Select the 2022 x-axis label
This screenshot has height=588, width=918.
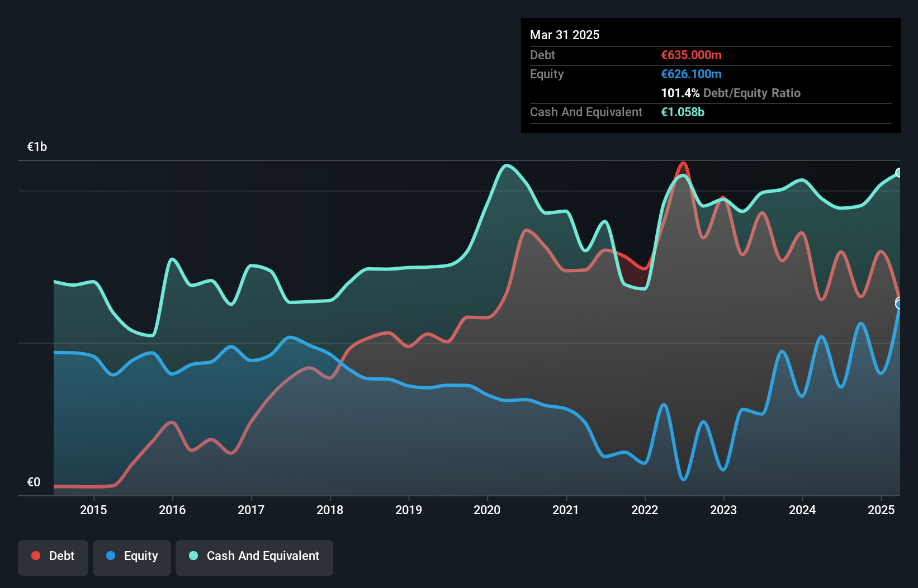point(645,510)
